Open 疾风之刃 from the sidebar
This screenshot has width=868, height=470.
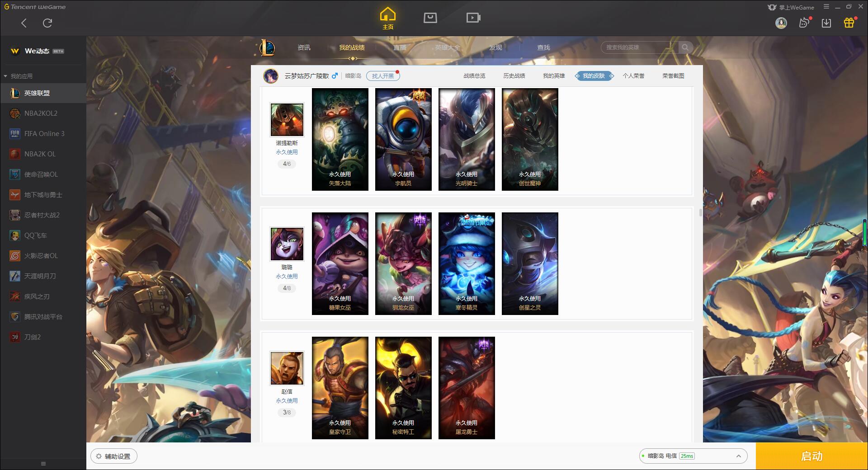tap(43, 296)
